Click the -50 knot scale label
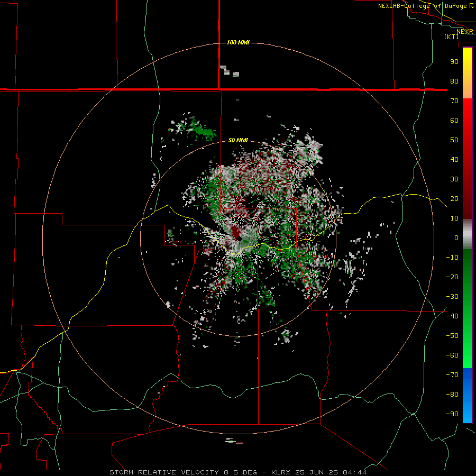Viewport: 476px width, 476px height. click(x=452, y=336)
